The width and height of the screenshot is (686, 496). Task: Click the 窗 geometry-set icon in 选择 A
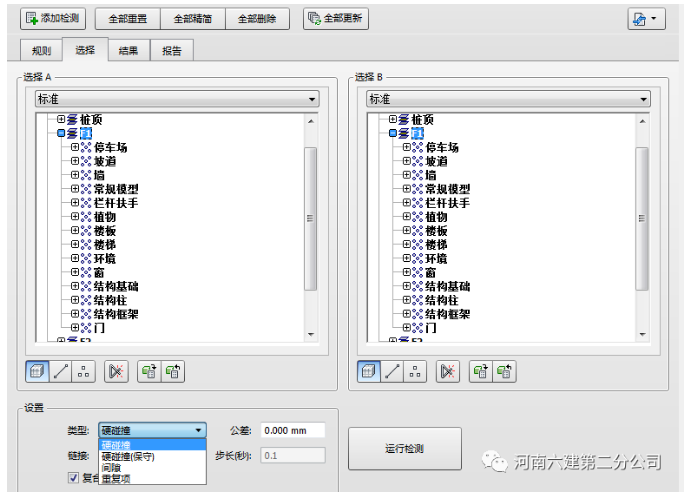tap(86, 272)
